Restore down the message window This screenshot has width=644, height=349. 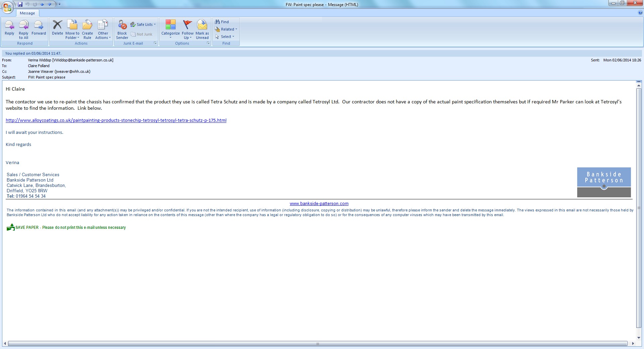coord(622,3)
